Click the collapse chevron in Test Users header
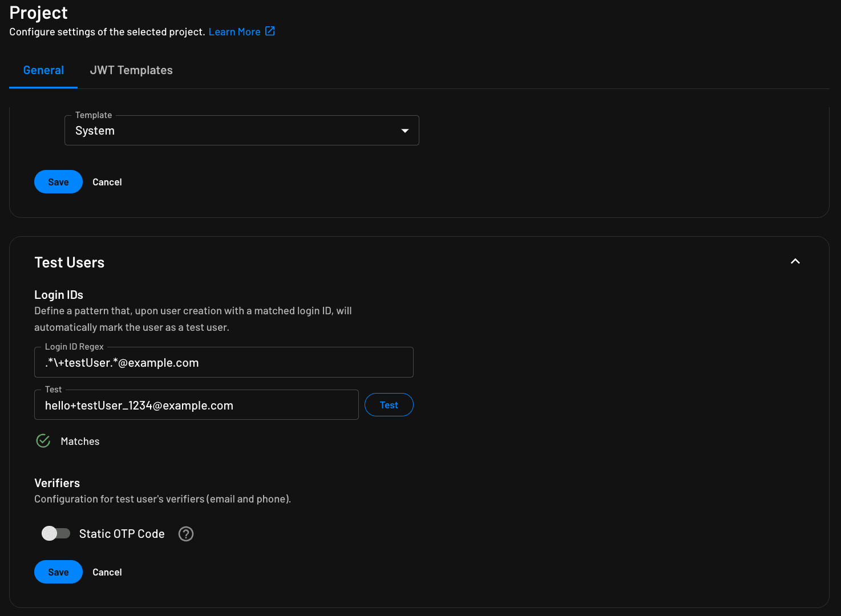 tap(795, 261)
